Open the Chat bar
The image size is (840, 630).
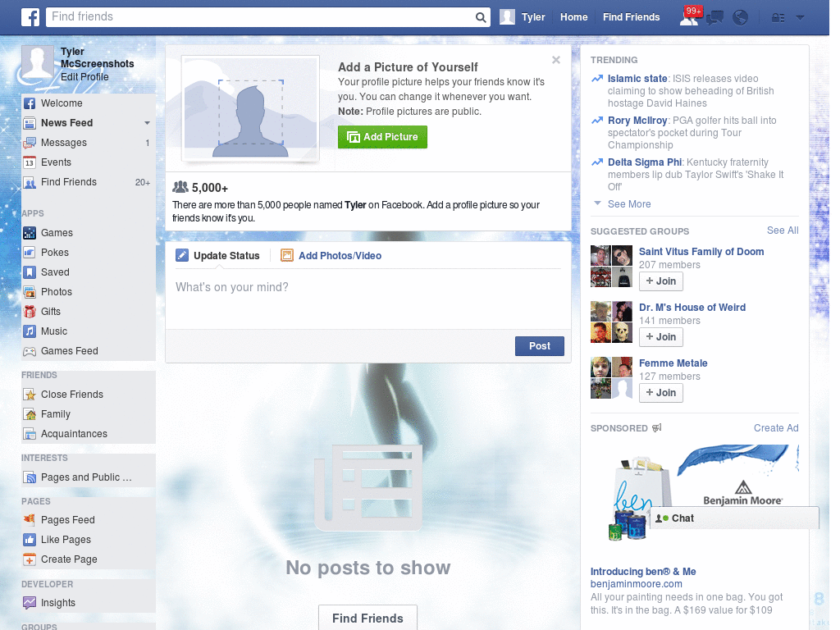734,518
